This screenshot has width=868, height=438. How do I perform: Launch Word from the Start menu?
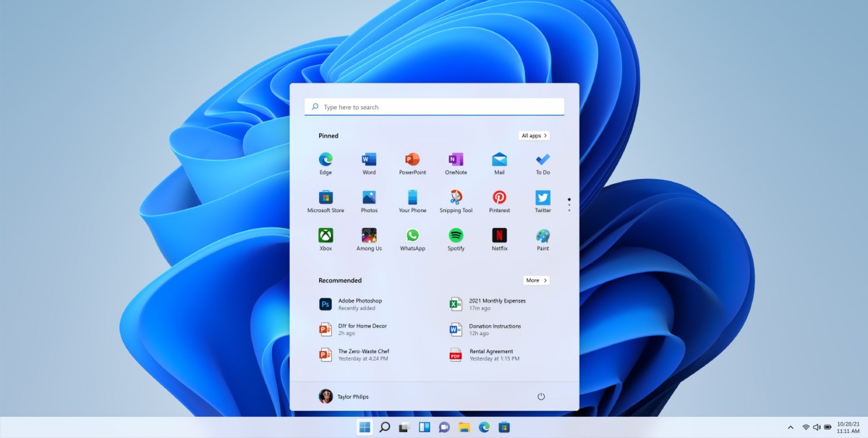pos(368,161)
